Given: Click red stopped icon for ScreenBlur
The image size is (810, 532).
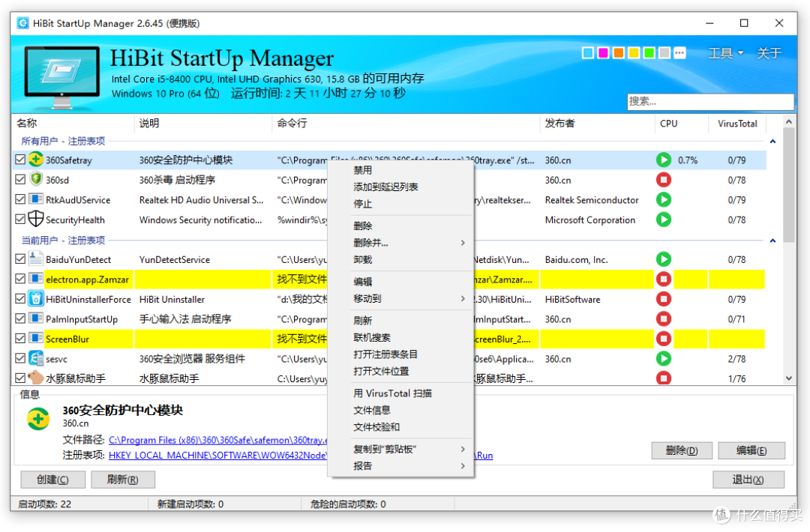Looking at the screenshot, I should pyautogui.click(x=664, y=339).
